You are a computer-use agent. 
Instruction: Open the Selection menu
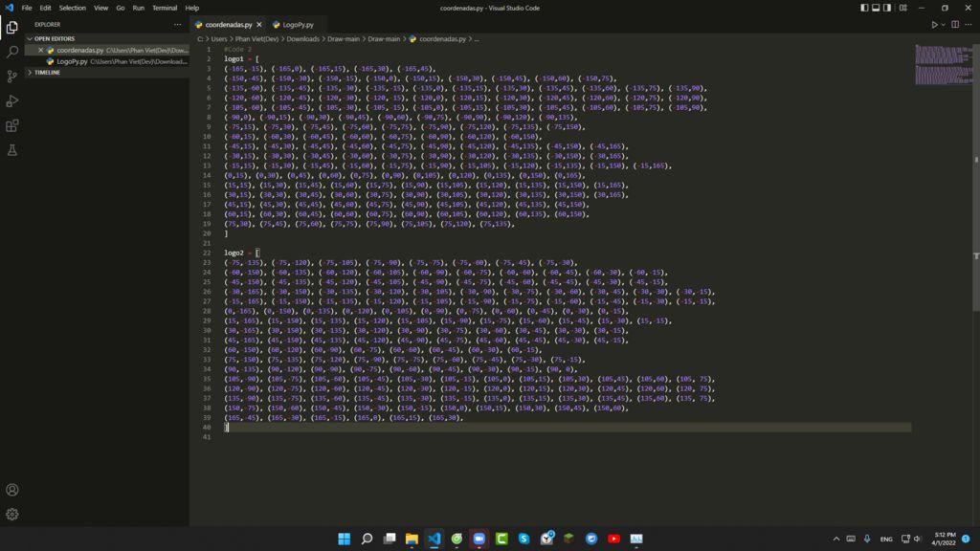click(x=73, y=8)
